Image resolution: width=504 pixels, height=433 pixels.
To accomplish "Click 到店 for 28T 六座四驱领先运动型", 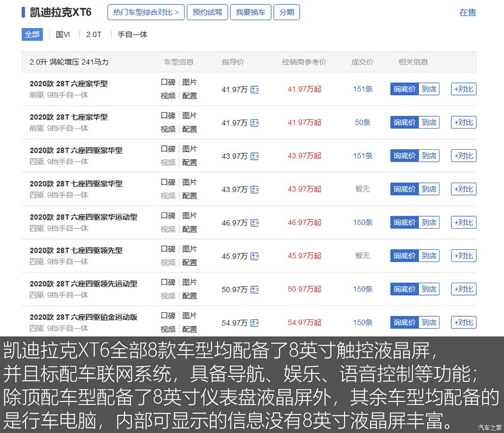I will (x=429, y=289).
